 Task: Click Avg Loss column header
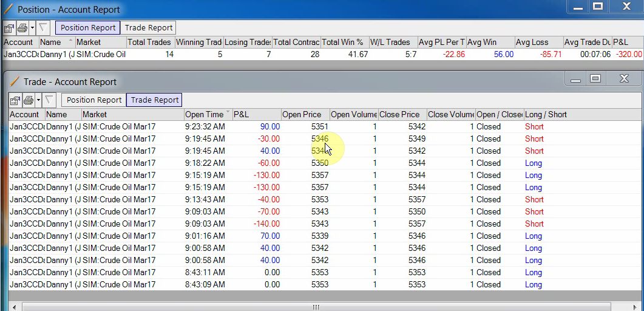point(538,43)
